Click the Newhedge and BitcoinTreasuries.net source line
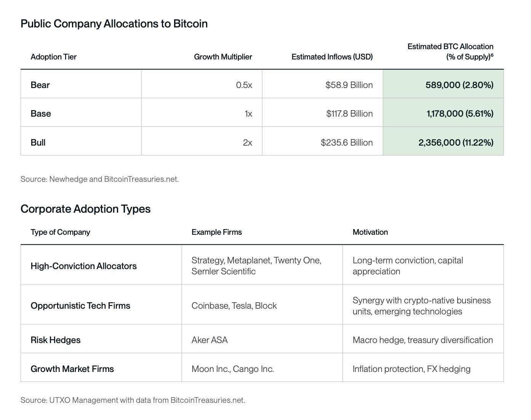This screenshot has height=420, width=531. click(99, 179)
